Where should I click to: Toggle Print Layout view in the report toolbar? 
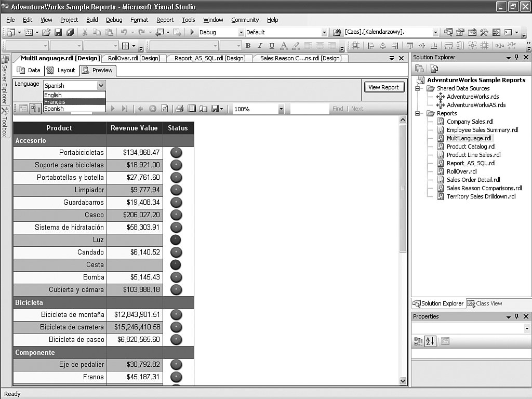192,109
